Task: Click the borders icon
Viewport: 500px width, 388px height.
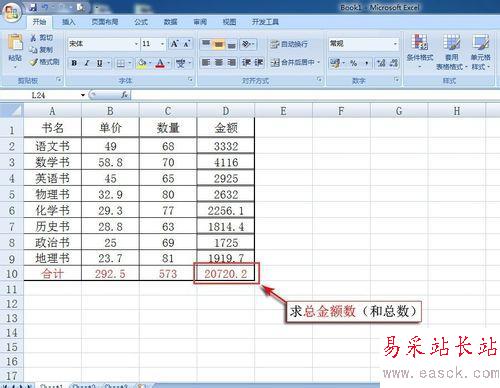Action: 120,63
